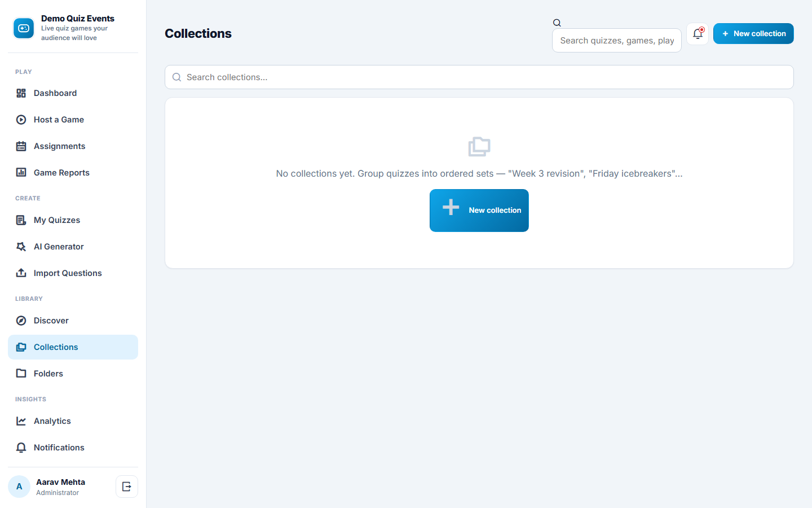Click the Folders folder icon
This screenshot has height=508, width=812.
point(21,374)
